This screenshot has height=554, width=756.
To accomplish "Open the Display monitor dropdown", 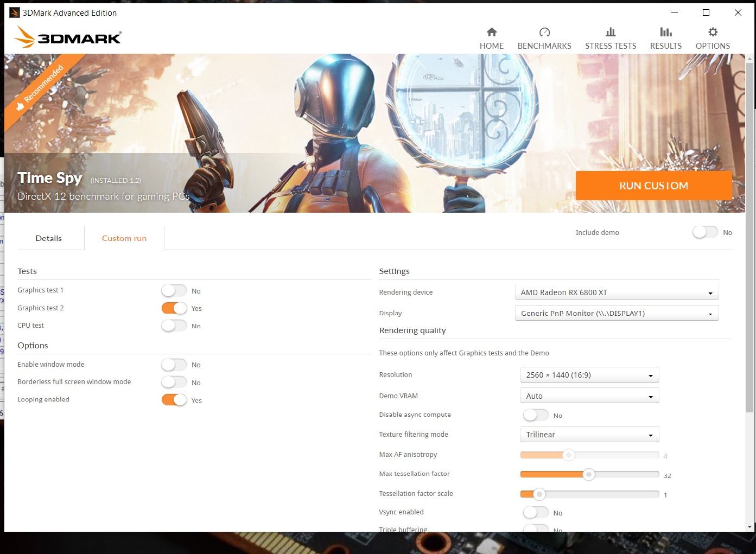I will click(617, 313).
